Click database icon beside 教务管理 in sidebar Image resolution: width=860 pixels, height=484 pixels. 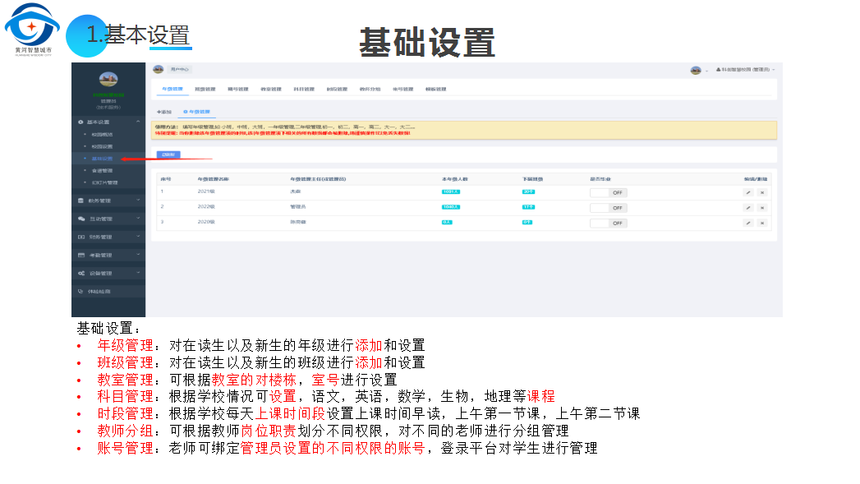click(81, 201)
